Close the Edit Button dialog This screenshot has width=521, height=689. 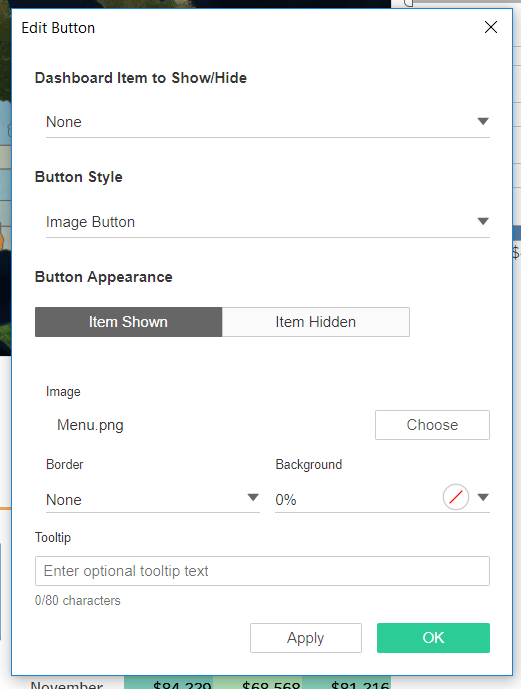click(x=491, y=27)
